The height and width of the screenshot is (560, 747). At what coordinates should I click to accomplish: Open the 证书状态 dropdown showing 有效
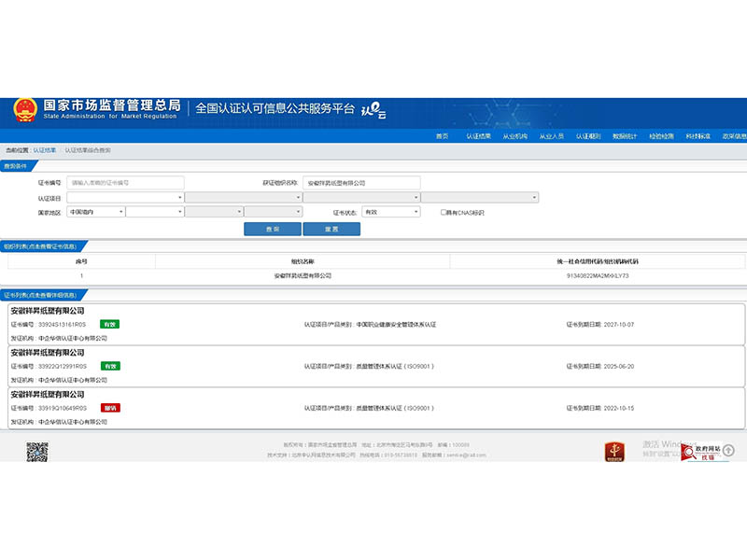click(391, 212)
